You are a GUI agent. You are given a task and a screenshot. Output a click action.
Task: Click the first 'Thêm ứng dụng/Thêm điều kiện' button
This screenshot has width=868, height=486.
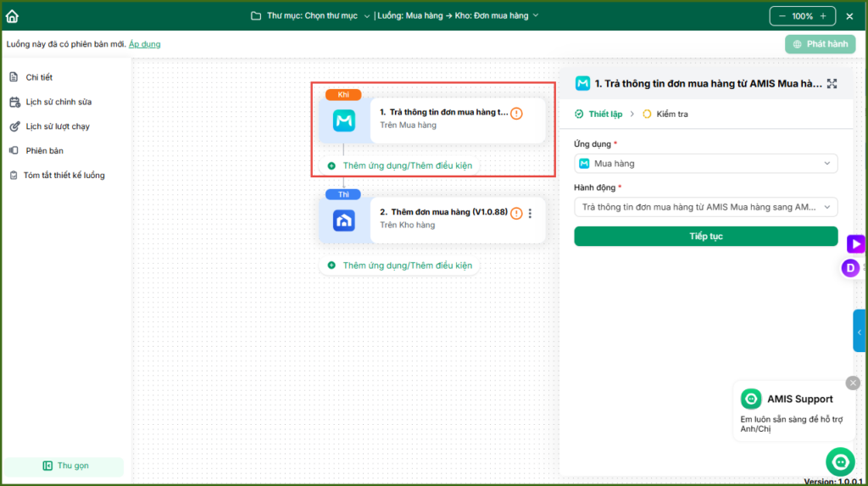point(400,165)
